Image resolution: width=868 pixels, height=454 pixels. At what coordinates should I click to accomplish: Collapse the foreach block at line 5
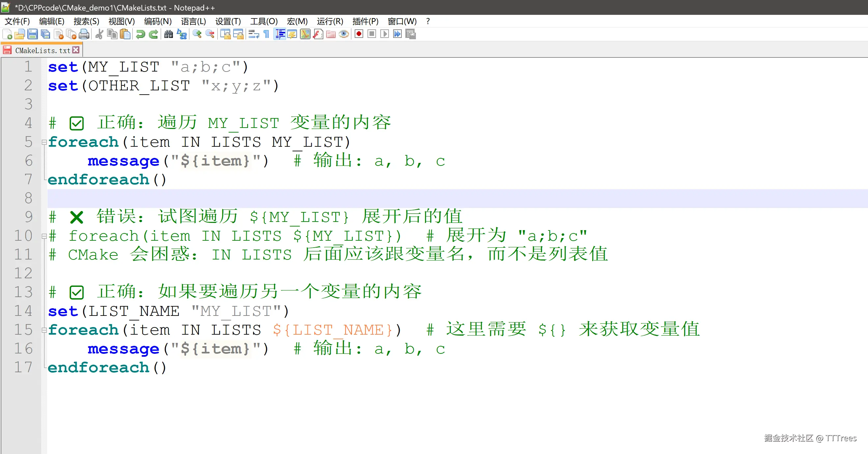click(44, 142)
